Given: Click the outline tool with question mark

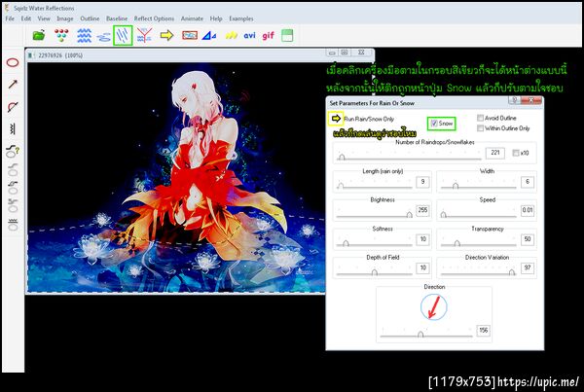Looking at the screenshot, I should click(13, 151).
